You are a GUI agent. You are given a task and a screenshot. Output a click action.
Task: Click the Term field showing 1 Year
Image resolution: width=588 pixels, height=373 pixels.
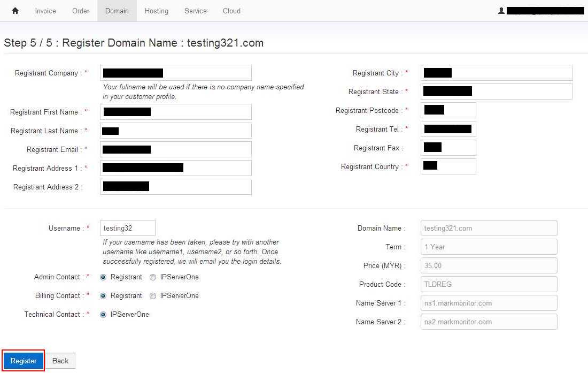tap(489, 247)
